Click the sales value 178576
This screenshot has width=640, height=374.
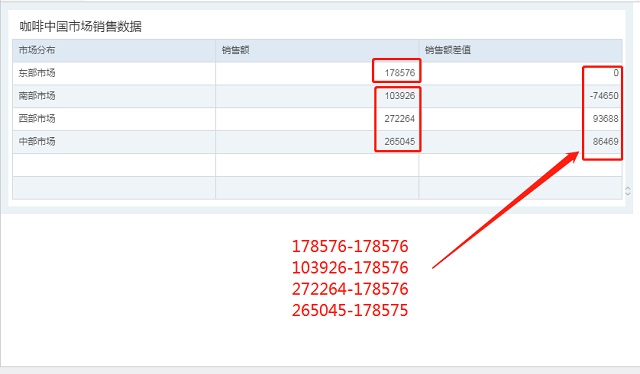(400, 73)
